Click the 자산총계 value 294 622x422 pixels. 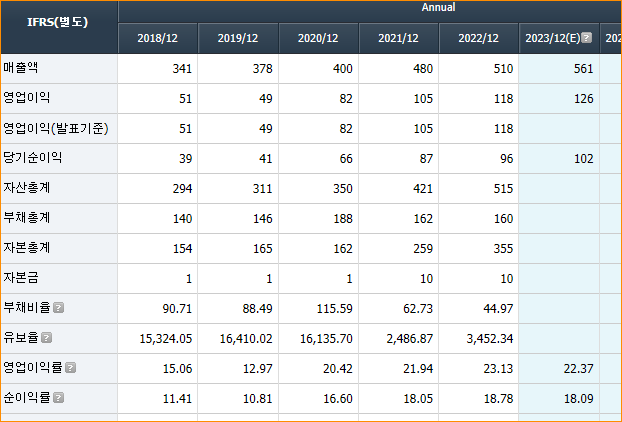[x=182, y=188]
